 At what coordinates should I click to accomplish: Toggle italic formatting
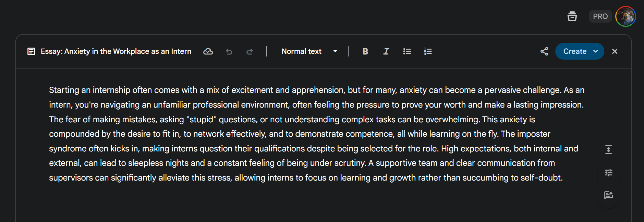(x=386, y=51)
